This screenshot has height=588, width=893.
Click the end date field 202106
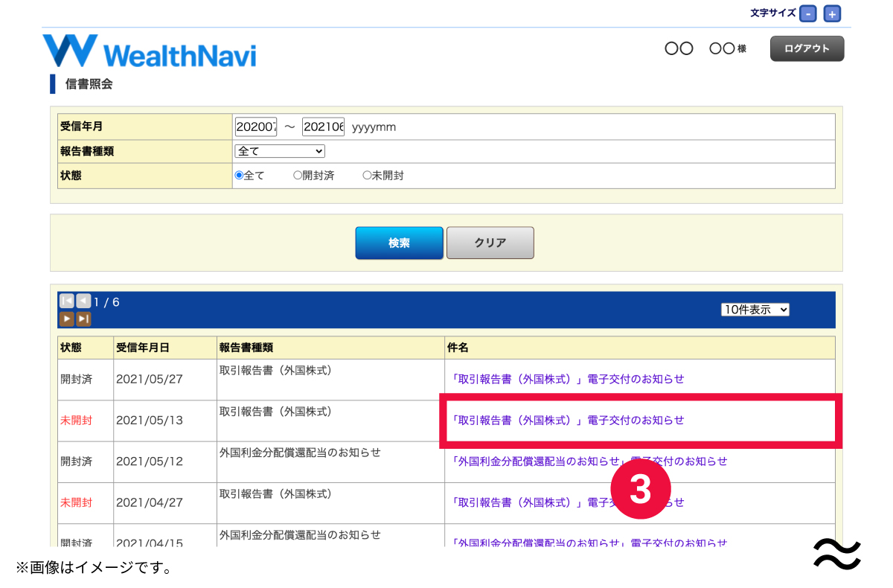click(x=323, y=127)
